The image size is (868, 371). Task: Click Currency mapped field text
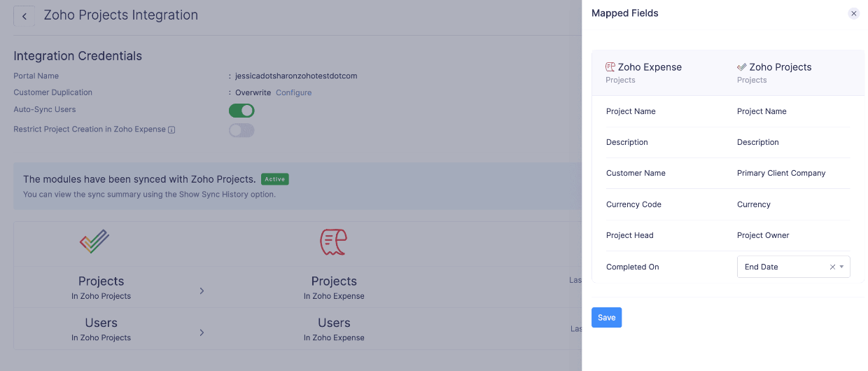[x=754, y=204]
